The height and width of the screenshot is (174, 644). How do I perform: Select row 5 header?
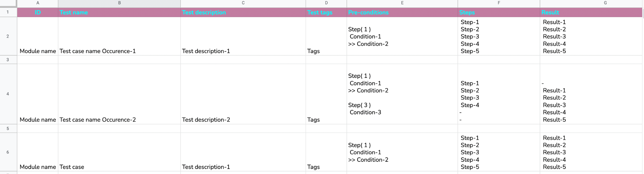click(x=8, y=128)
